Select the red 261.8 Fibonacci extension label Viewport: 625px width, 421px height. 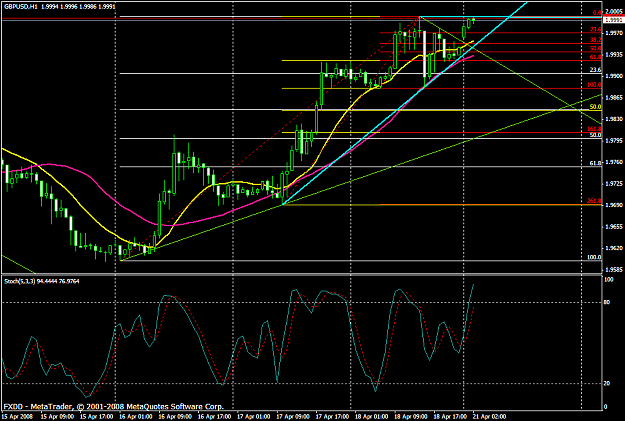point(594,201)
